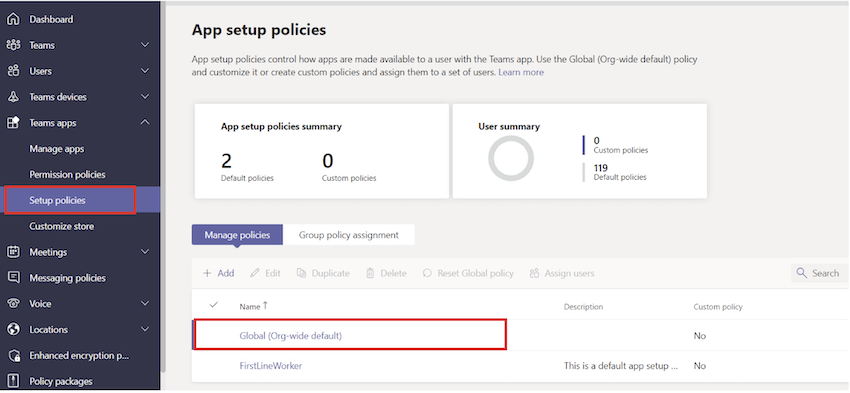Expand the Teams devices chevron

145,97
